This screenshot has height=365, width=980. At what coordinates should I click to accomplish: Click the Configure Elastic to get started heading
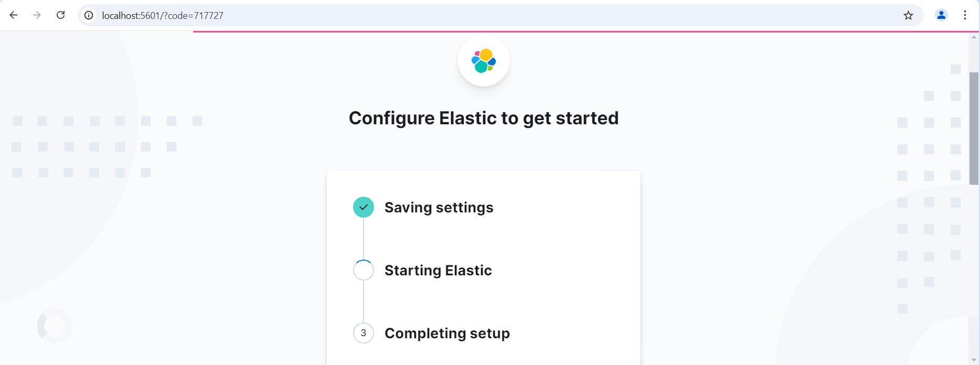pyautogui.click(x=484, y=118)
